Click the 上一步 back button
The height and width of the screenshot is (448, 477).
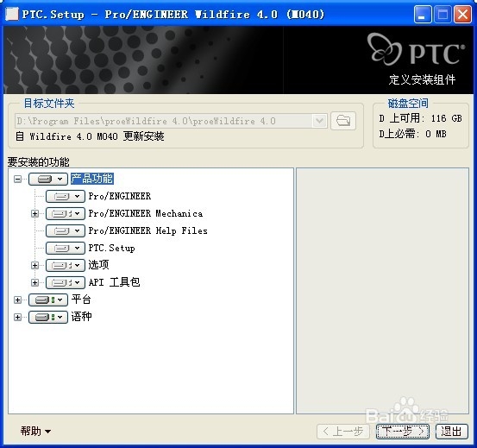pyautogui.click(x=343, y=432)
